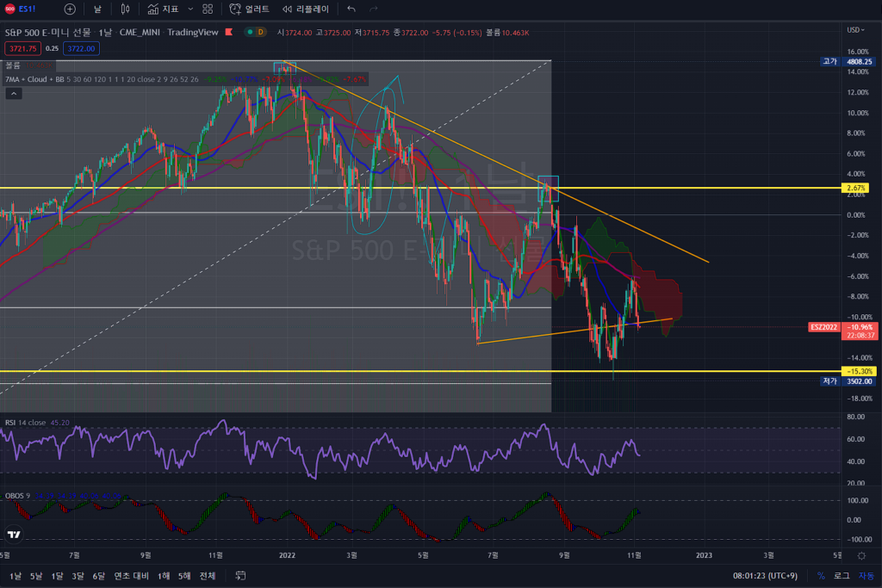Select the 1해 time range

(x=163, y=575)
